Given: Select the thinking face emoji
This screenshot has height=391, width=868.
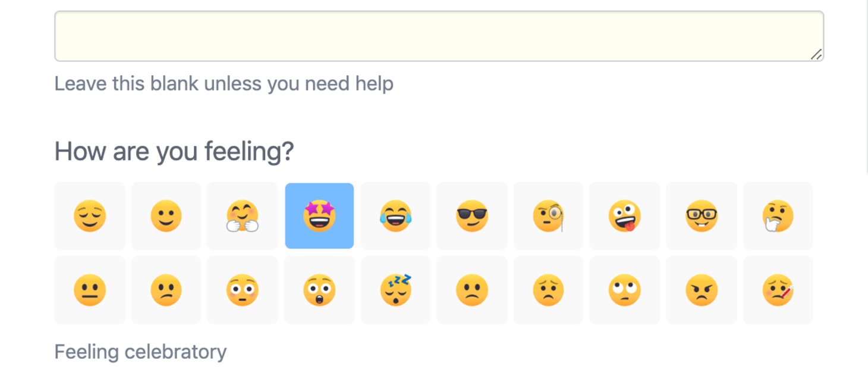Looking at the screenshot, I should (778, 215).
